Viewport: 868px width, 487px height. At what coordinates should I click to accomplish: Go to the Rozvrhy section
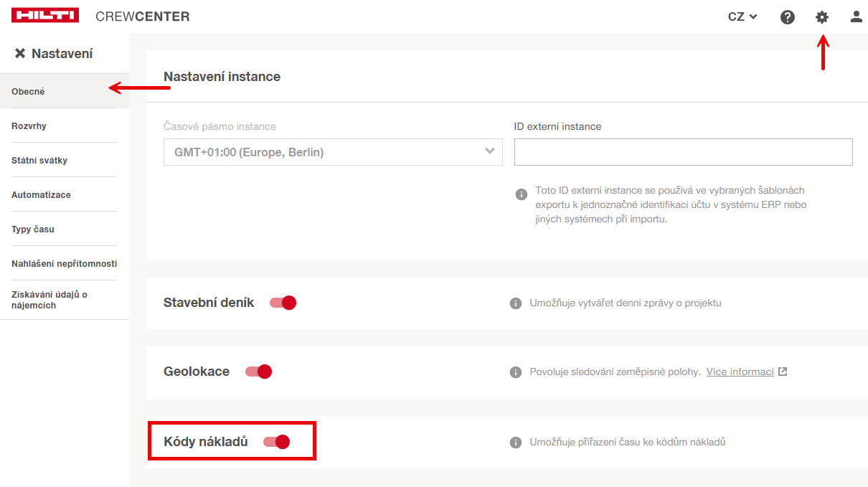point(29,126)
